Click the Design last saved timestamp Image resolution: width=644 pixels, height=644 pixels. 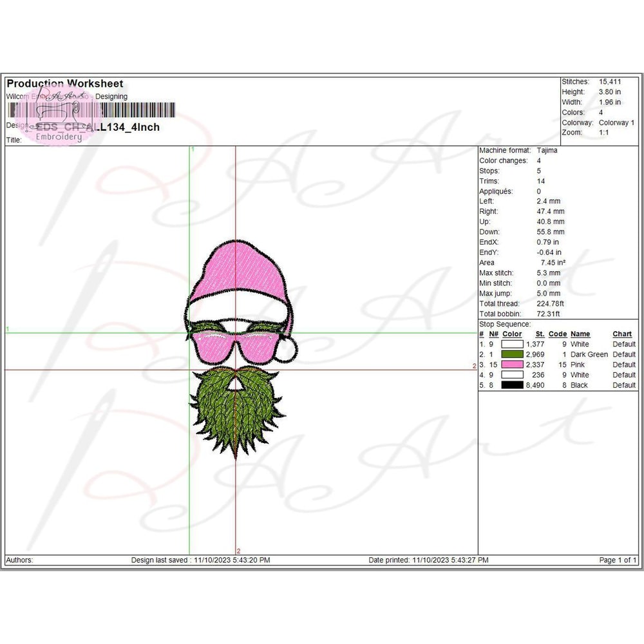pos(200,560)
